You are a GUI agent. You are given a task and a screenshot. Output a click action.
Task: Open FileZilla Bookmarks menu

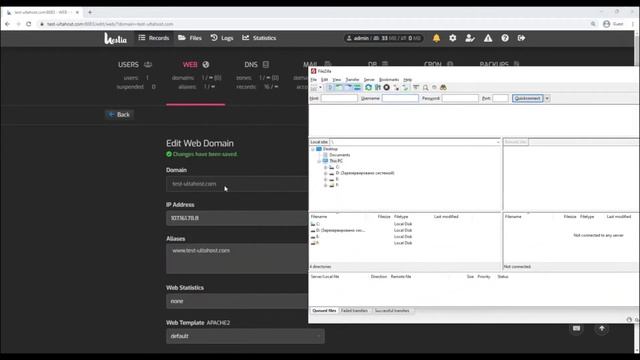(x=389, y=80)
